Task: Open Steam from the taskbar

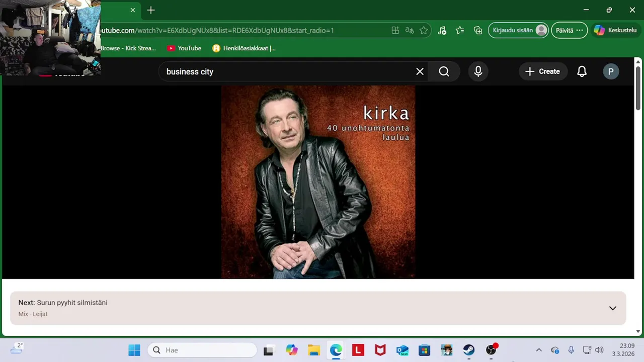Action: [x=469, y=350]
